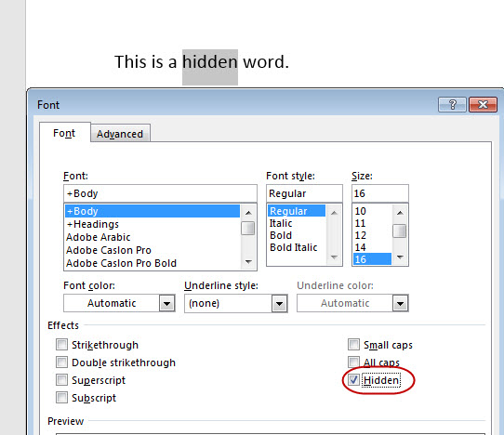The height and width of the screenshot is (435, 504).
Task: Check the Small caps option
Action: 353,345
